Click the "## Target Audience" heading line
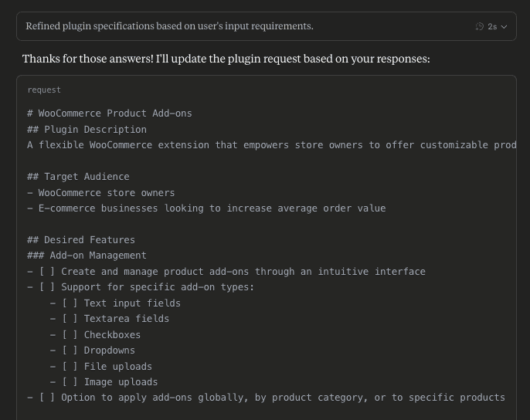The image size is (530, 420). point(78,177)
